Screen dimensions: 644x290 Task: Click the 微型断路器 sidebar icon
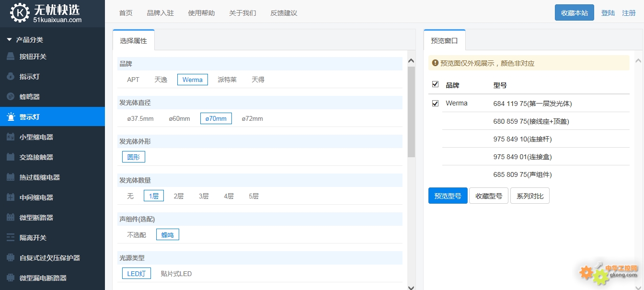tap(11, 218)
